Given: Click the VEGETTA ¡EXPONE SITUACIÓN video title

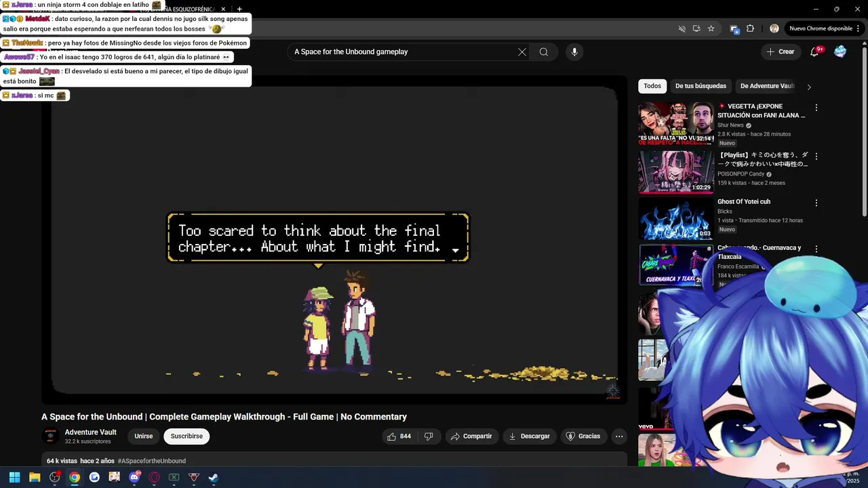Looking at the screenshot, I should pyautogui.click(x=762, y=111).
